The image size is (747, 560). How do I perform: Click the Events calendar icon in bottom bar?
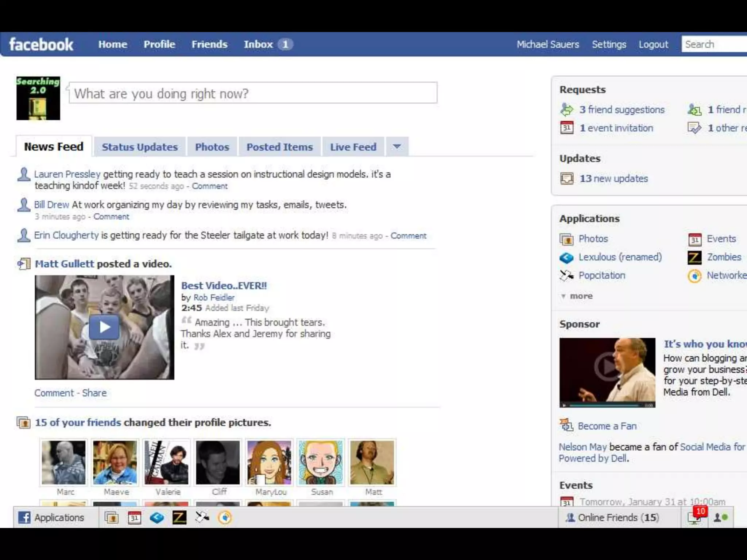coord(134,517)
